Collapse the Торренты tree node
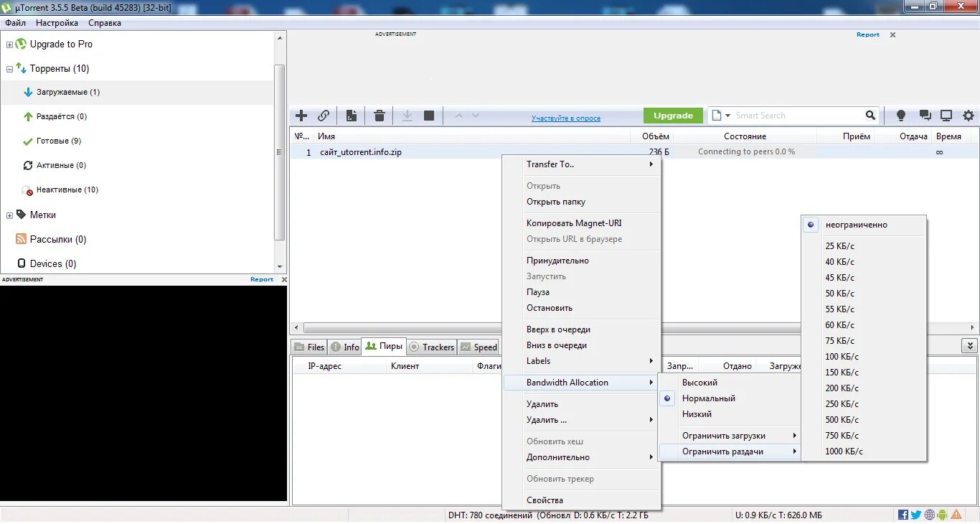Screen dimensions: 980x524 pyautogui.click(x=9, y=69)
